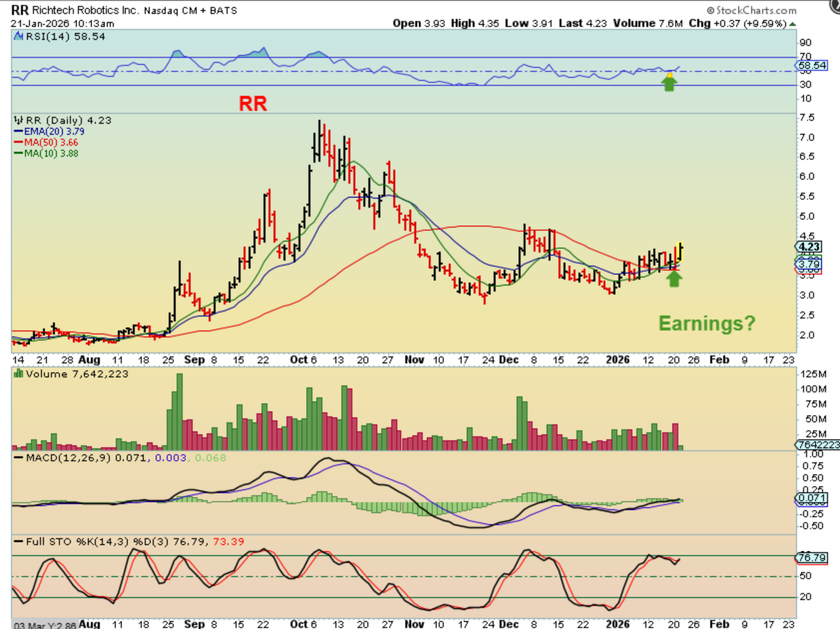Click the "Volume 7.6M" header value

pos(648,23)
